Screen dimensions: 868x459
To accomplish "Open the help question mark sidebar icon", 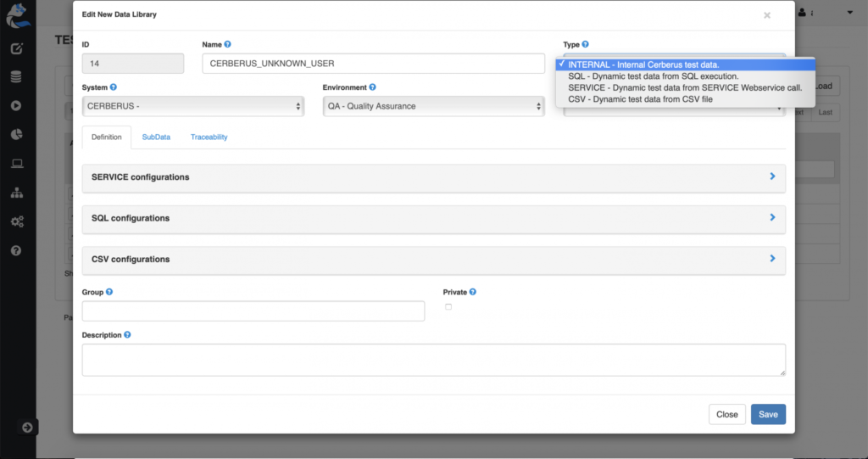I will 16,250.
